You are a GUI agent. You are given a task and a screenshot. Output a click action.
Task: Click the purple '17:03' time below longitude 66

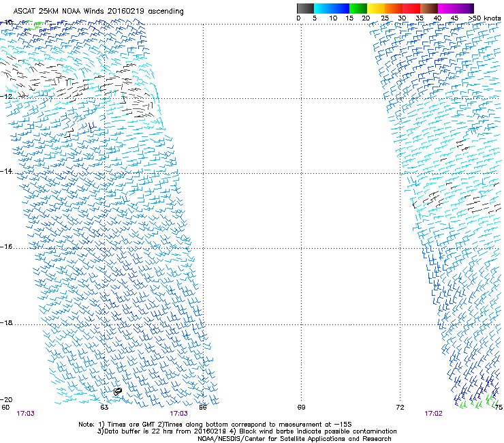178,414
